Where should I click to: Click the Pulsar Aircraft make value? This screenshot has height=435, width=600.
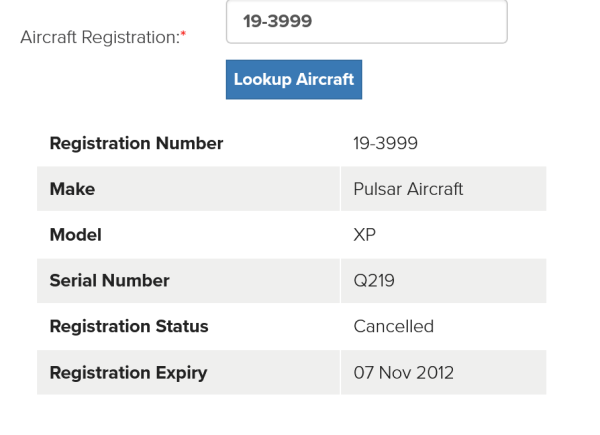(408, 189)
